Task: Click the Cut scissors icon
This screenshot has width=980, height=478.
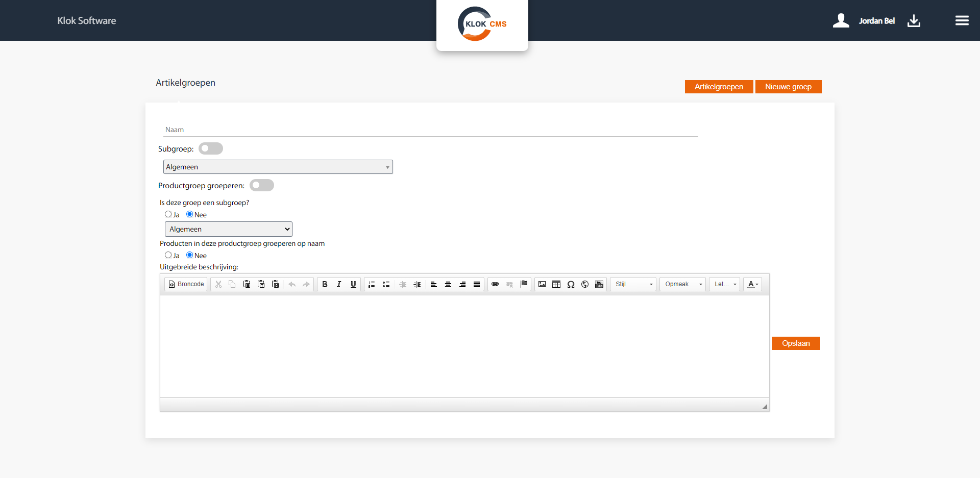Action: (x=218, y=284)
